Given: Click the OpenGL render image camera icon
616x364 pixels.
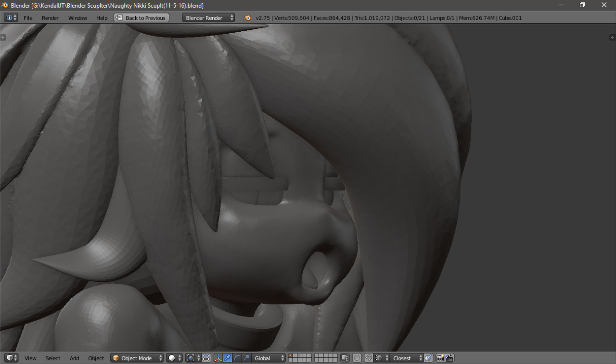Looking at the screenshot, I should pos(440,358).
